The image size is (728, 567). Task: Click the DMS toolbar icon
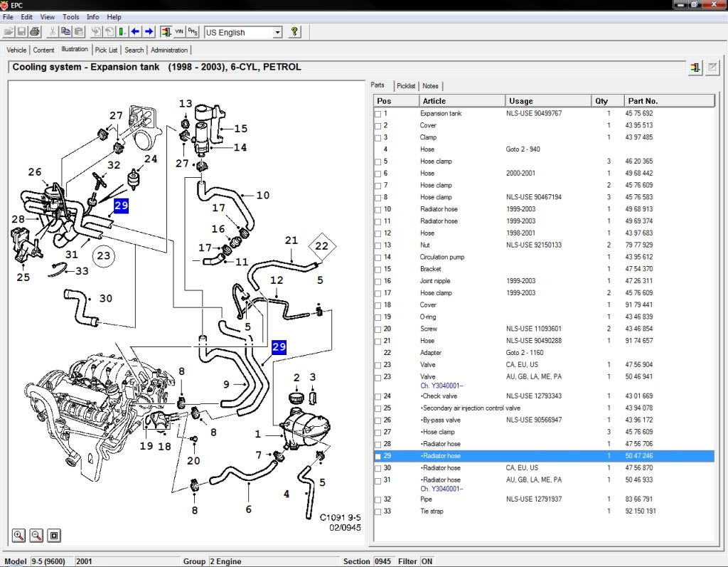(x=193, y=31)
